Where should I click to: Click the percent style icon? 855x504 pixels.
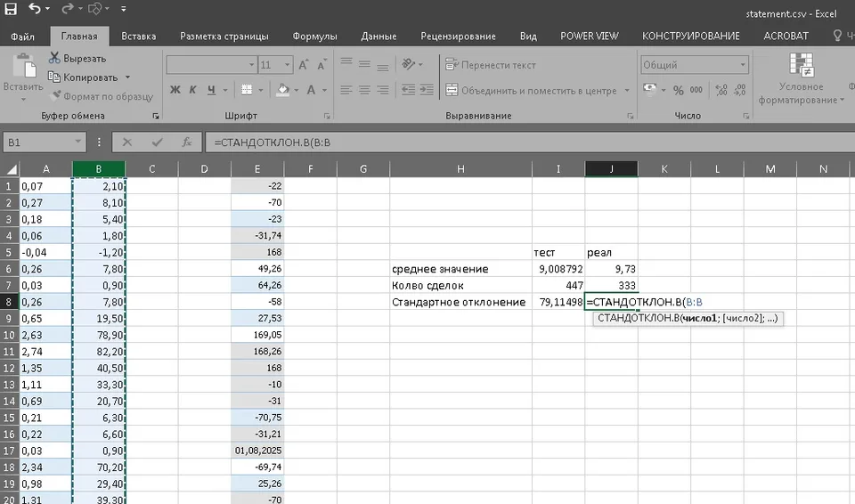click(679, 90)
